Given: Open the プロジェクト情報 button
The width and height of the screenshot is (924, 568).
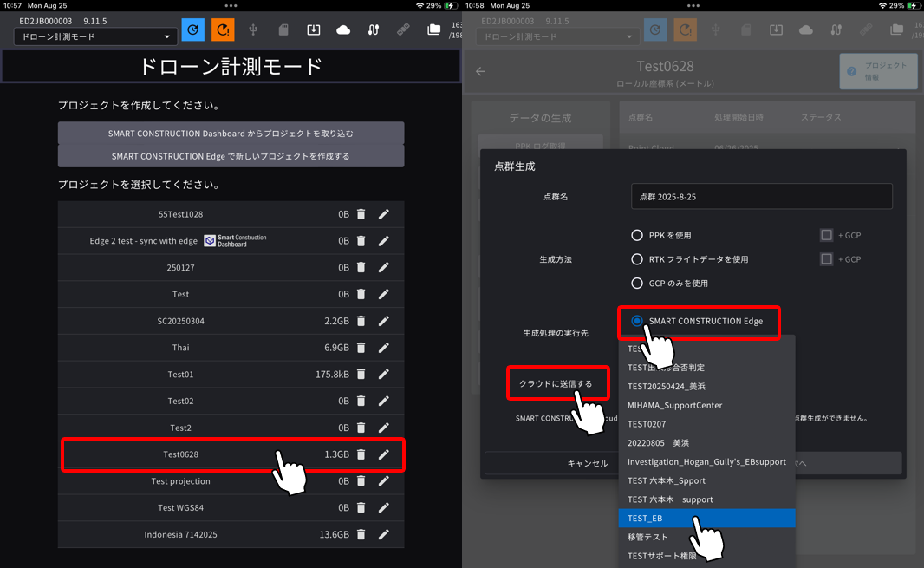Looking at the screenshot, I should pos(878,71).
